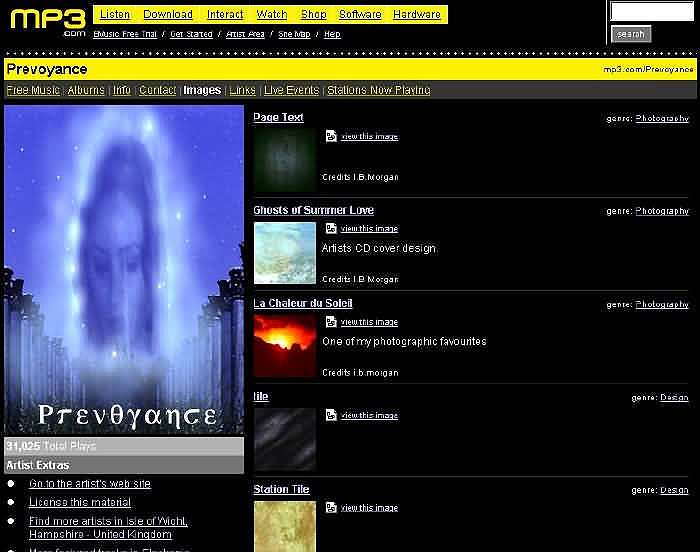Open Stations Now Playing tab
Image resolution: width=700 pixels, height=552 pixels.
(379, 90)
